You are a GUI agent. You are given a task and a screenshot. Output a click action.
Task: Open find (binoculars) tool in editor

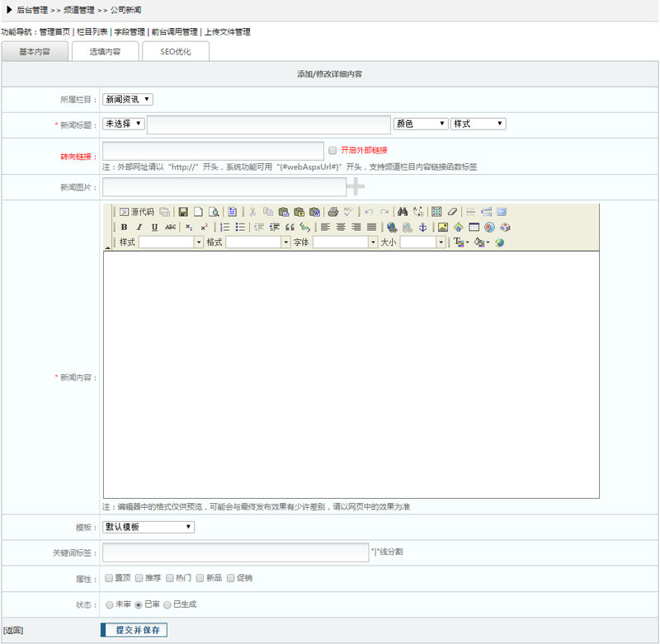(x=403, y=212)
